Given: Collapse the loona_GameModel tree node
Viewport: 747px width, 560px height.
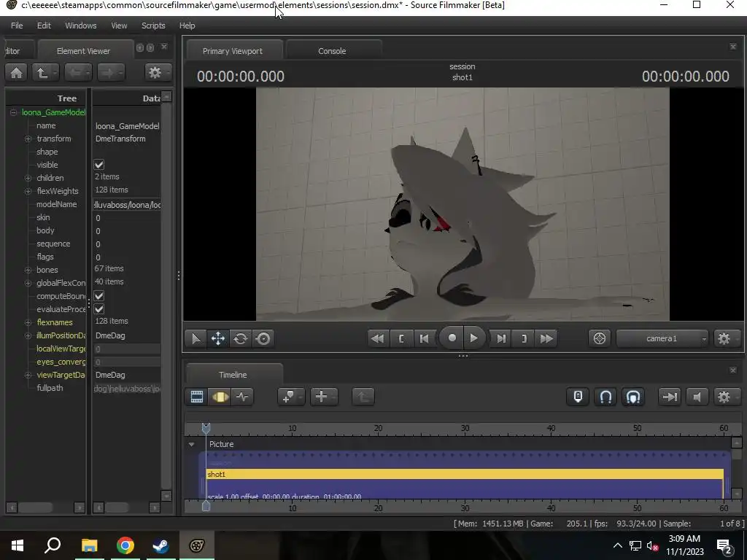Looking at the screenshot, I should point(13,112).
